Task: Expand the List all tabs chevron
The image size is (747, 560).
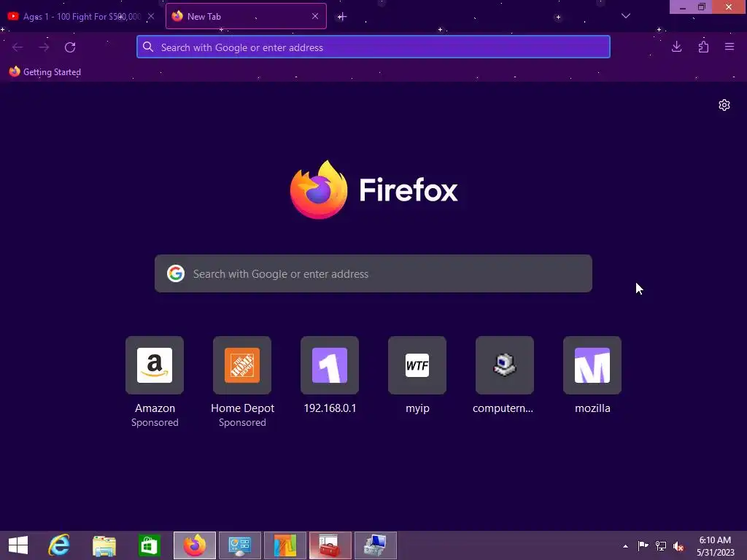Action: (x=626, y=16)
